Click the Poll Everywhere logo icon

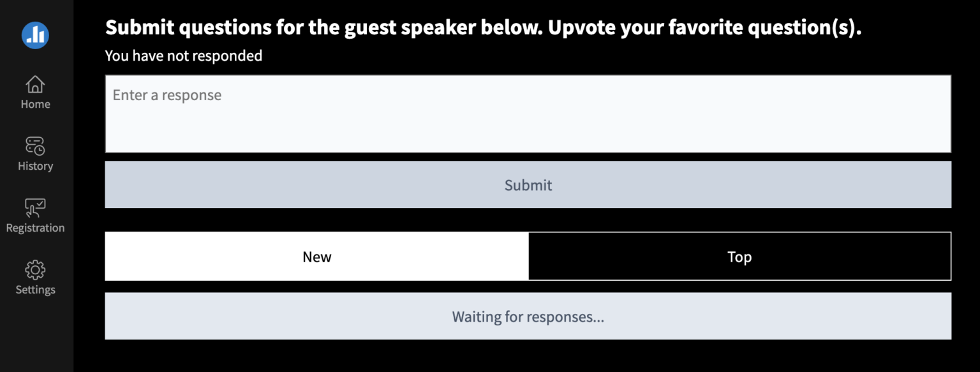pos(35,34)
